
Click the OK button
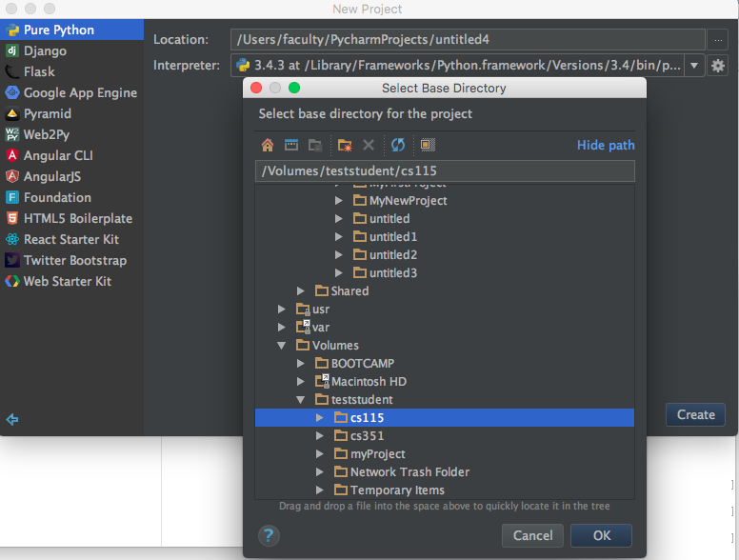coord(601,535)
